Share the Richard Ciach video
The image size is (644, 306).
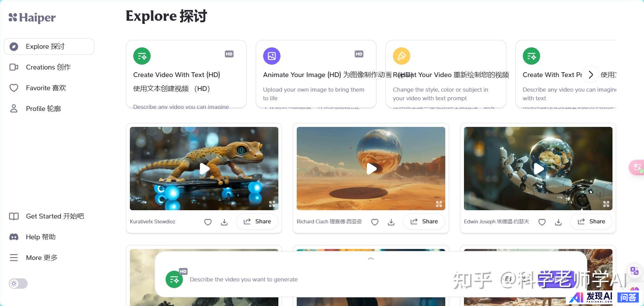click(x=424, y=222)
